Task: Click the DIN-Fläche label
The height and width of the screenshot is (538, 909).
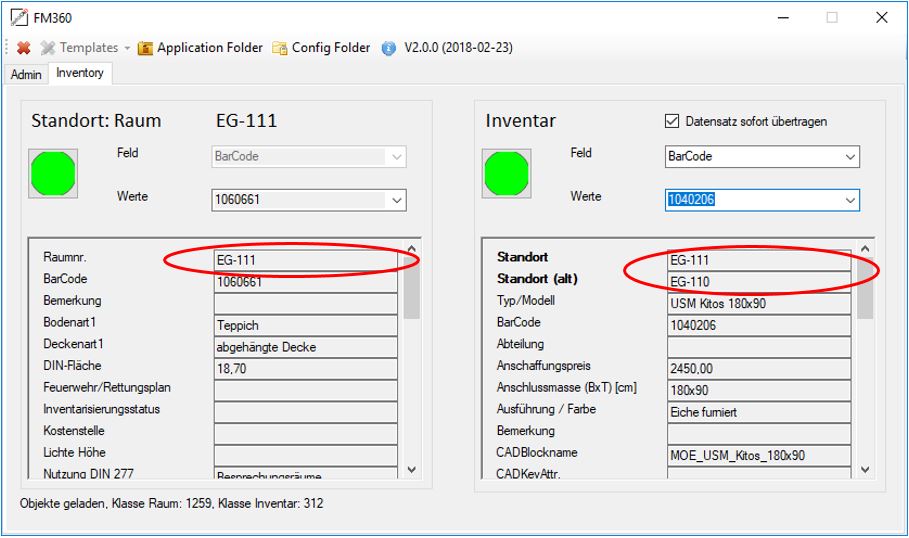Action: [x=72, y=366]
